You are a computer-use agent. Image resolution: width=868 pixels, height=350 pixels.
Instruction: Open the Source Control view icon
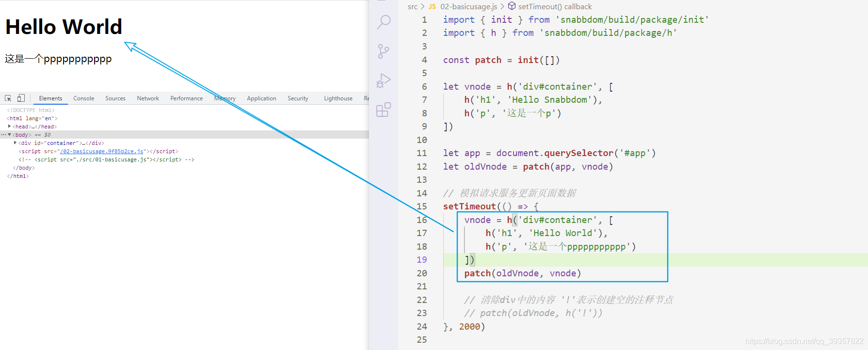pos(384,51)
